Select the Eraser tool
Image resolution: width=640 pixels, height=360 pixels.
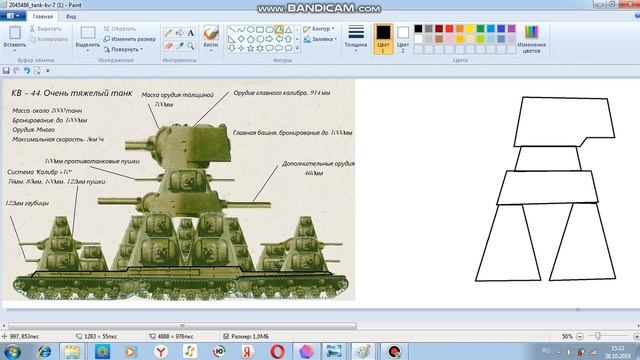[x=168, y=46]
